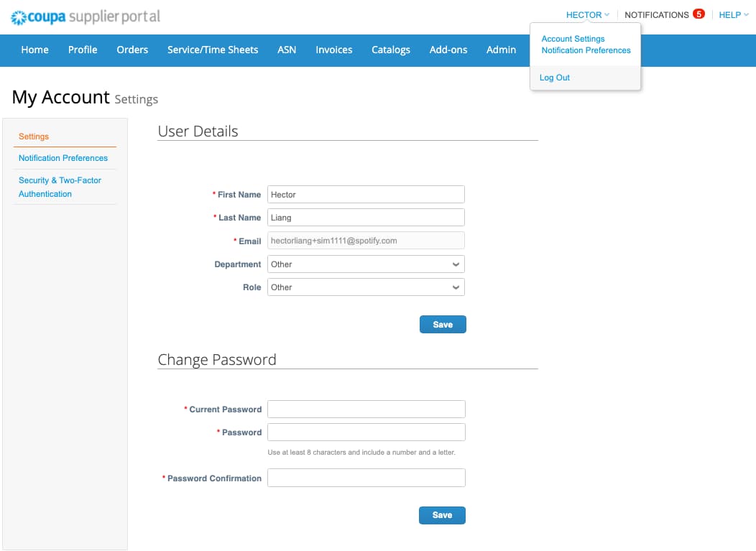Open the red notifications badge showing 5

[x=699, y=14]
